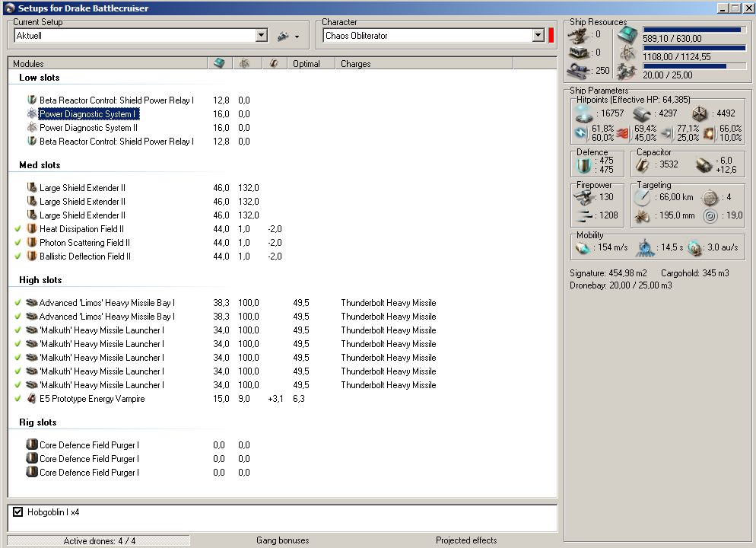The image size is (756, 548).
Task: Click the CPU resource icon beside 589,10 / 630,00
Action: point(628,35)
